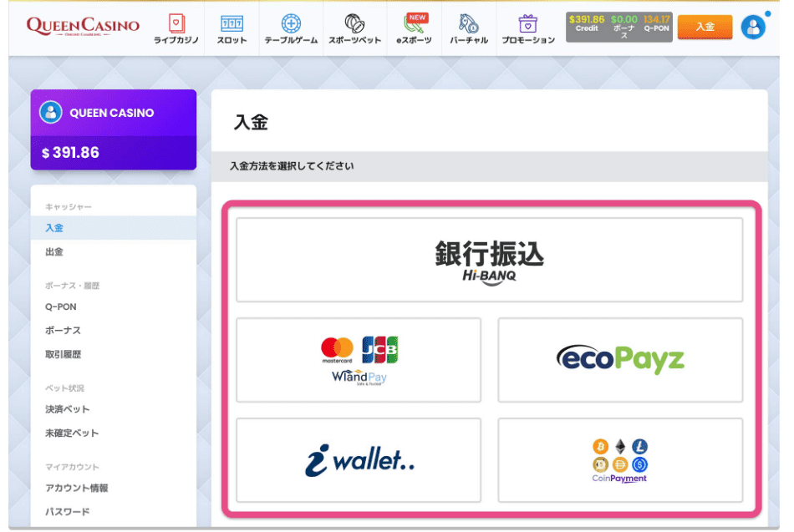Open the バーチャル horse icon
The image size is (794, 532).
468,23
